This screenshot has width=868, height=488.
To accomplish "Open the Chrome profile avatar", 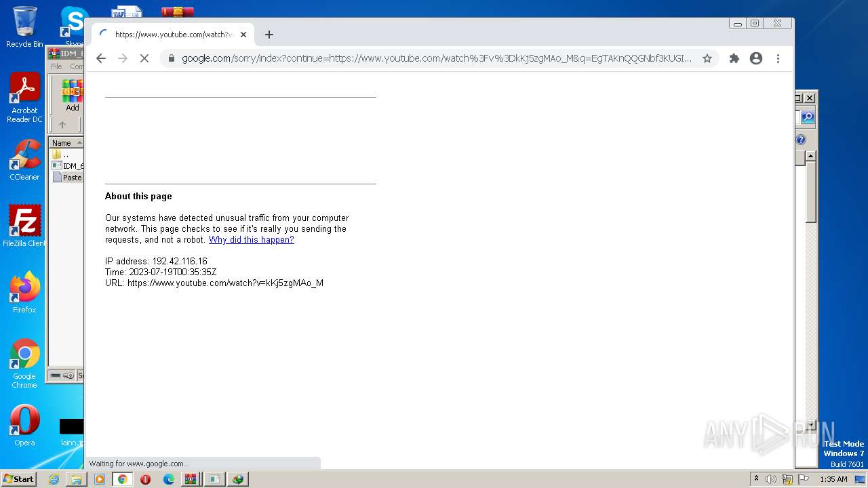I will tap(756, 58).
